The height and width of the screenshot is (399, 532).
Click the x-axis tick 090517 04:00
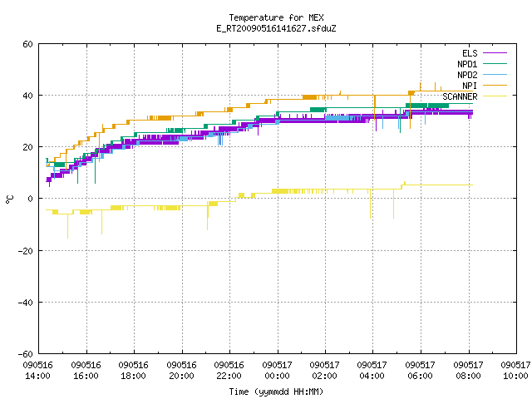[372, 371]
